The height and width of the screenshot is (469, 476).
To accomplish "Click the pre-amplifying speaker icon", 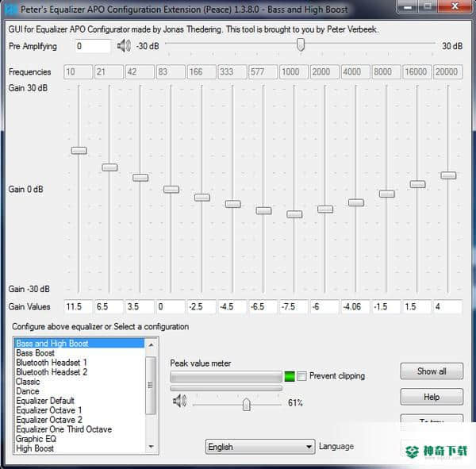I will 124,46.
